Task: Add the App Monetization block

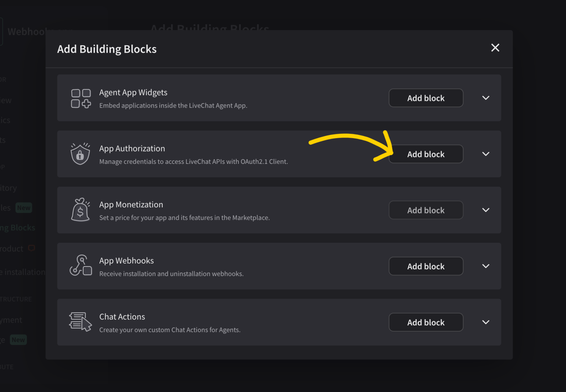Action: tap(426, 210)
